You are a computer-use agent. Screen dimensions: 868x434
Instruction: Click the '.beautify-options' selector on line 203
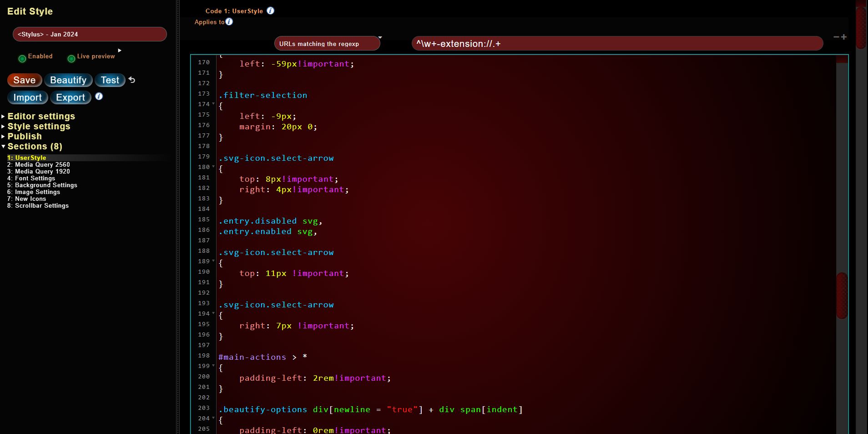pos(263,409)
